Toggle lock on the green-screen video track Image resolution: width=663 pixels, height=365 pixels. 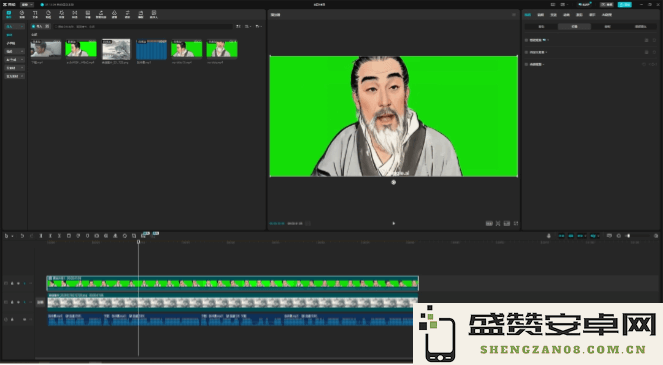12,283
